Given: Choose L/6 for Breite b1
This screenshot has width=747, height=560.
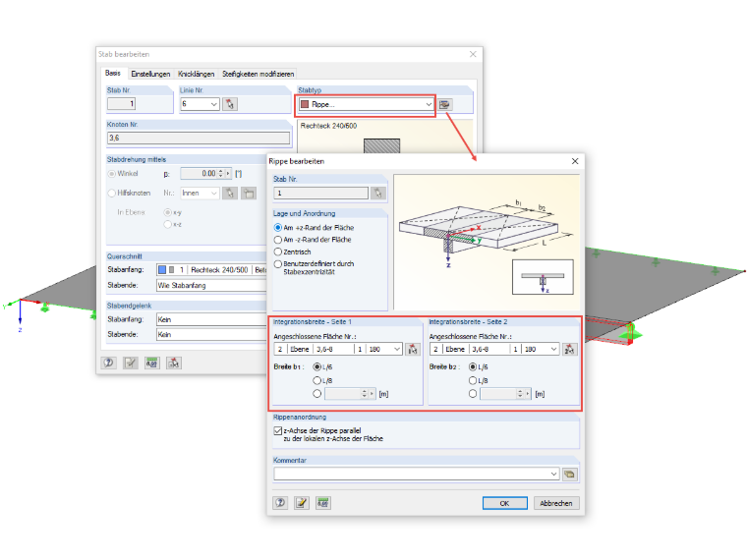Looking at the screenshot, I should pos(316,366).
